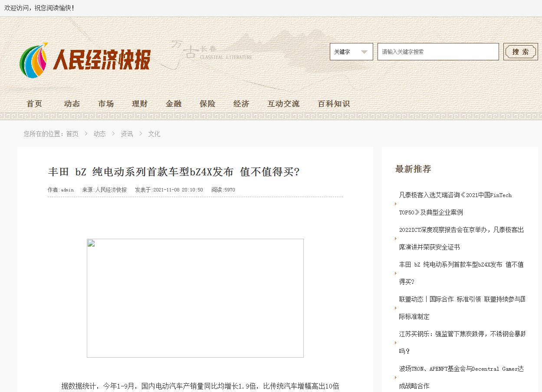Open recommended article 联盟动态｜国际合作 标准引领
Viewport: 542px width, 392px height.
click(x=462, y=308)
